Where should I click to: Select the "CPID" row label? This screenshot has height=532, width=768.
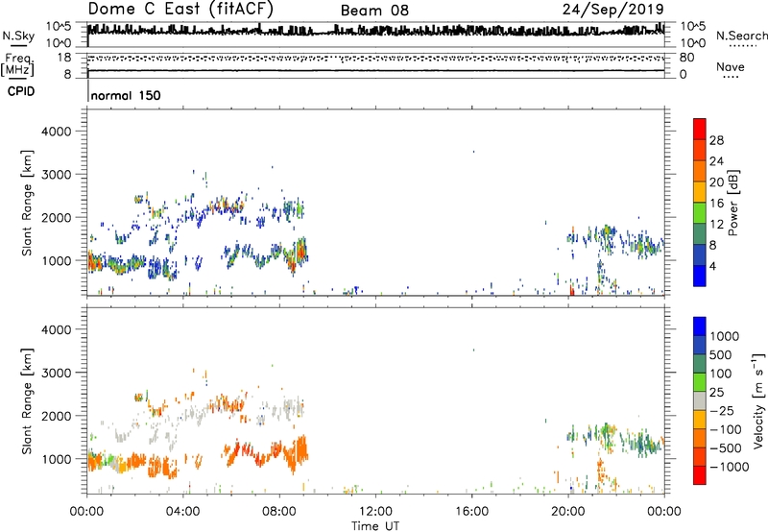(x=21, y=91)
